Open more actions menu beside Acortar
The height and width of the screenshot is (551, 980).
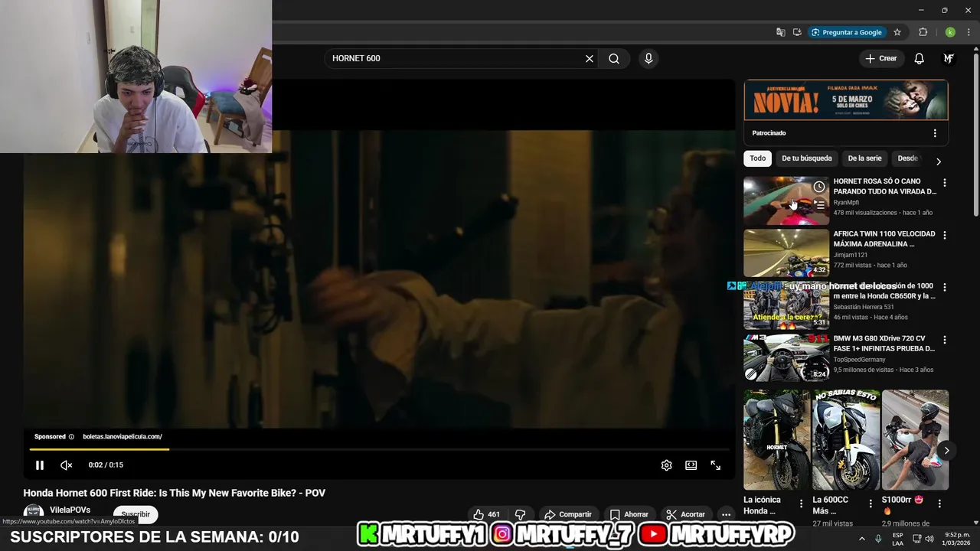tap(727, 514)
